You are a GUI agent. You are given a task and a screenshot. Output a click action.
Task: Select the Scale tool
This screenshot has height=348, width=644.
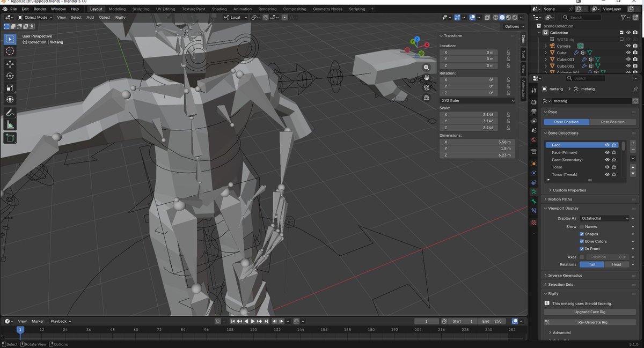(x=10, y=87)
